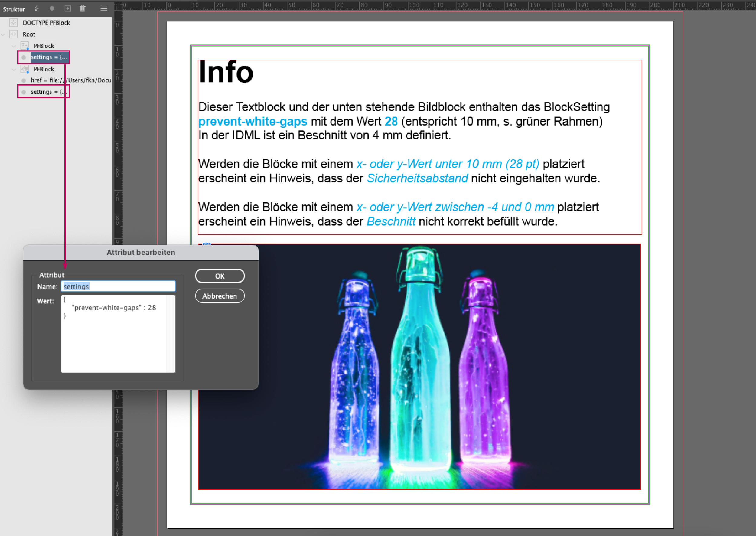Screen dimensions: 756x536
Task: Collapse the Root tree node
Action: point(3,34)
